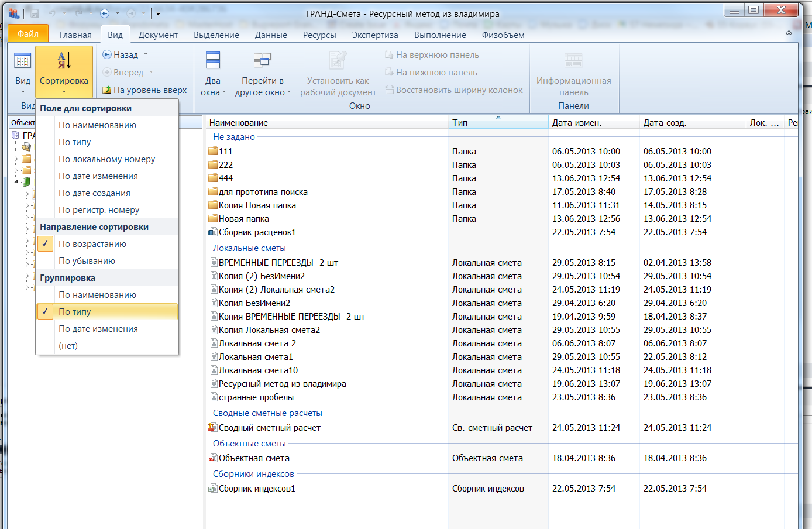Image resolution: width=812 pixels, height=529 pixels.
Task: Open the Файл menu button
Action: (27, 34)
